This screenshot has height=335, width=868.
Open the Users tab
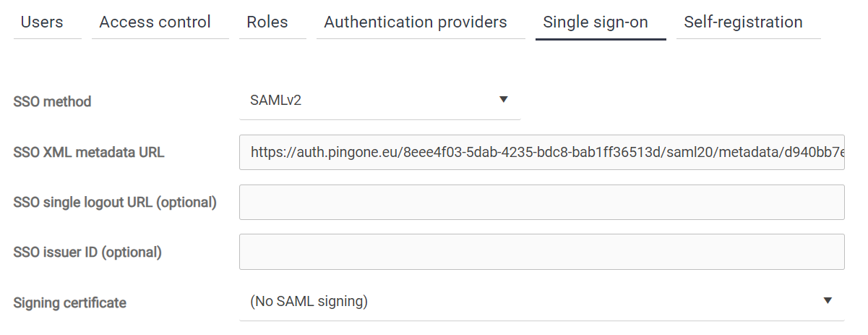click(42, 22)
